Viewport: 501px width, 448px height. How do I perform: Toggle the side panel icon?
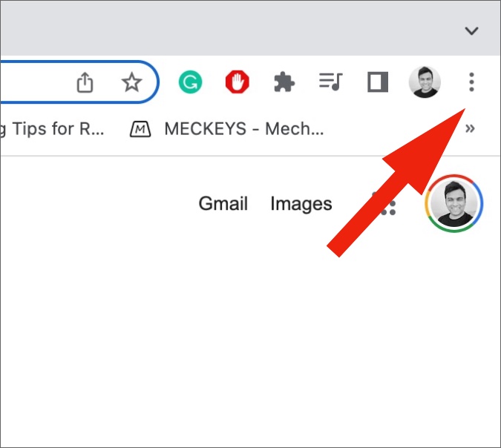coord(378,82)
